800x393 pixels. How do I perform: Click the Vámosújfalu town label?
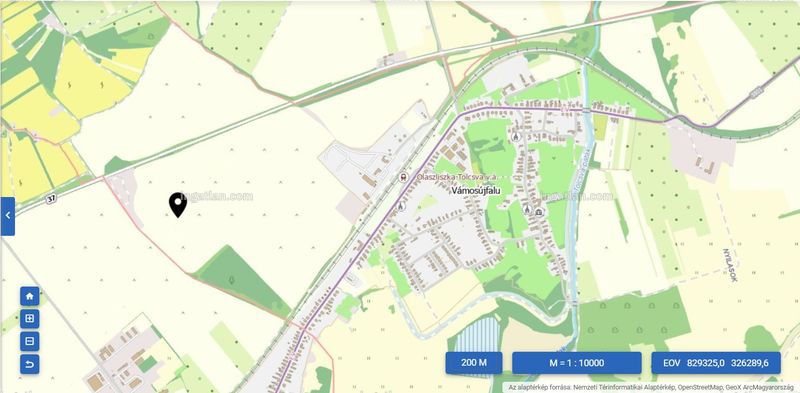476,190
